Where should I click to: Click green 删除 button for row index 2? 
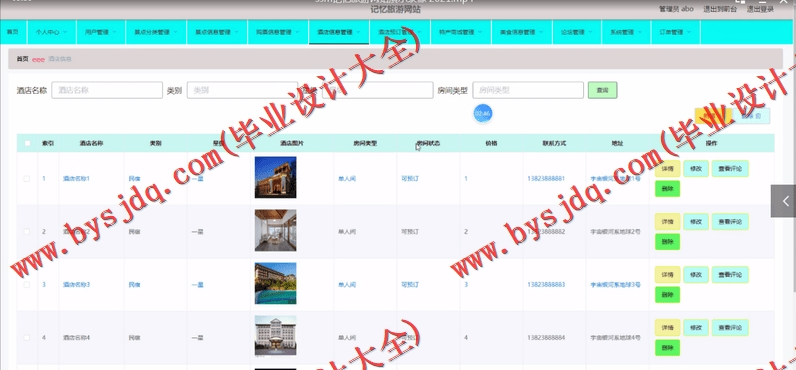tap(667, 242)
